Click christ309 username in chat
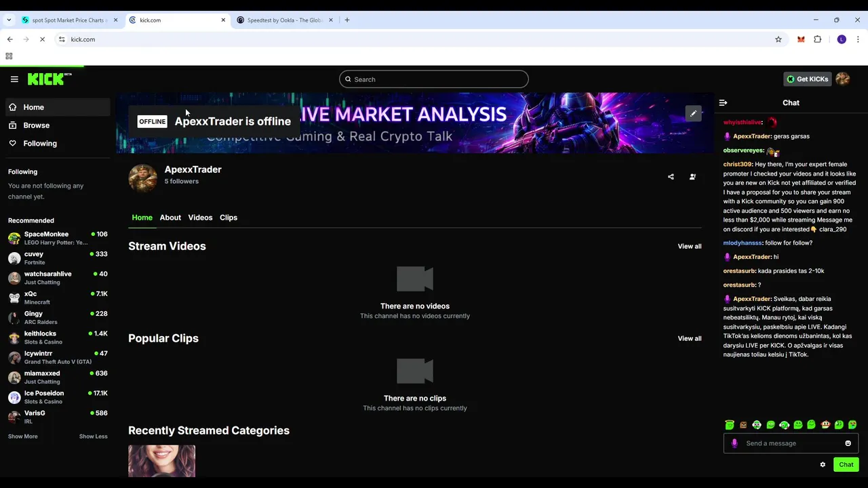868x488 pixels. [738, 165]
